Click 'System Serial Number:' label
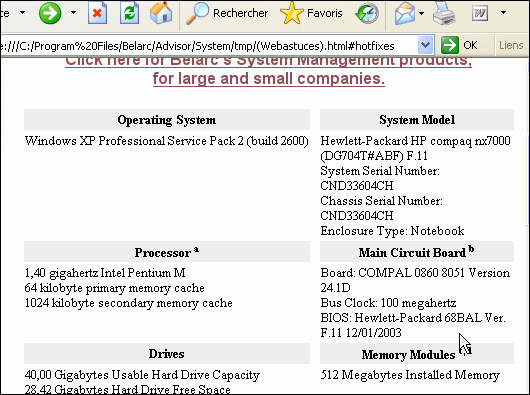Viewport: 530px width, 395px height. [380, 171]
